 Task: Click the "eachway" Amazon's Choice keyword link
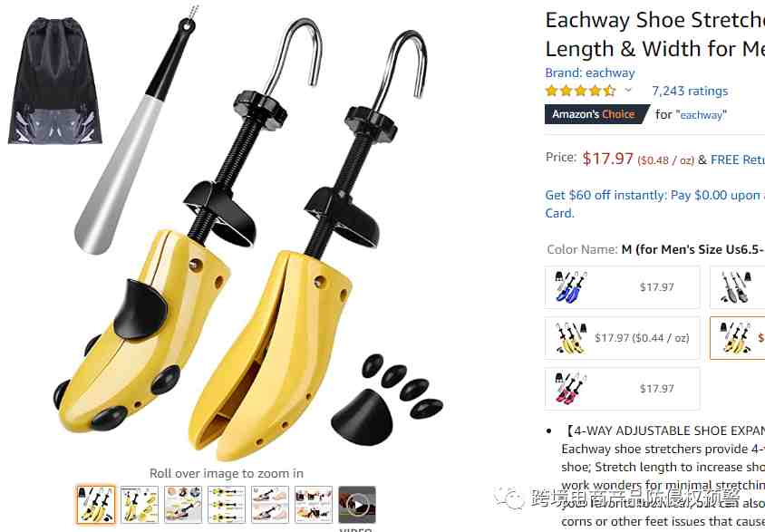[x=701, y=114]
